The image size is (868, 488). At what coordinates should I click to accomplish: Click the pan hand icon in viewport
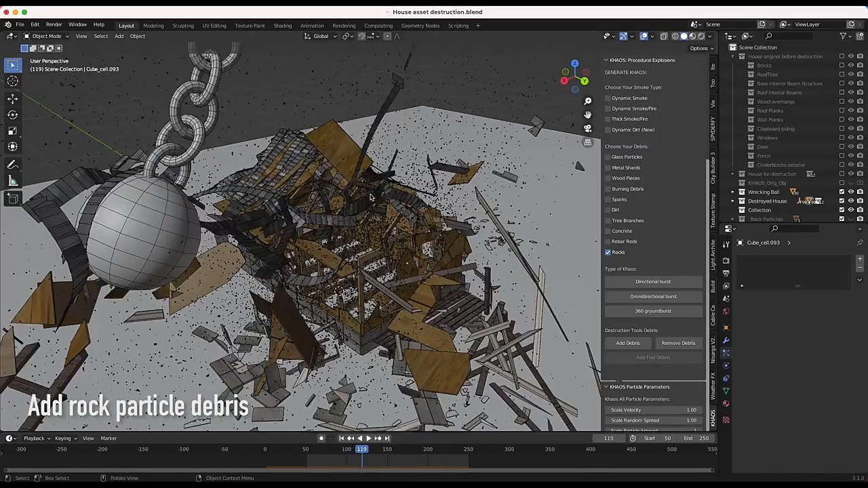pos(588,115)
